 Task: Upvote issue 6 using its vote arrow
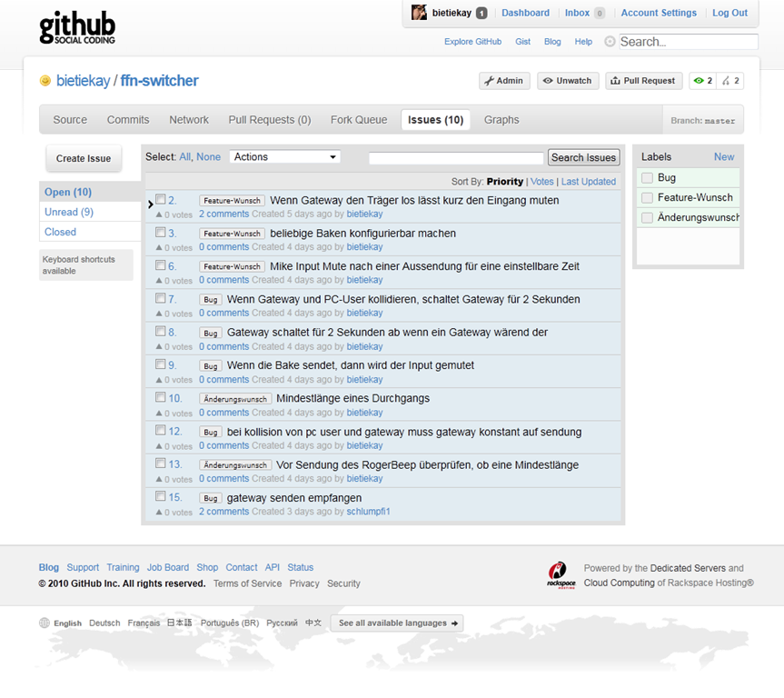159,281
